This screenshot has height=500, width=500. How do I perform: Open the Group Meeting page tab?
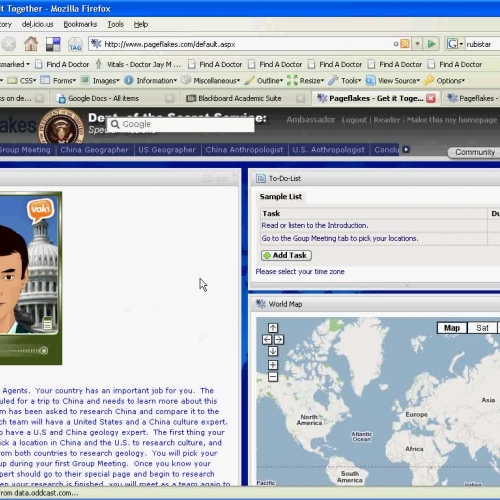pos(25,150)
